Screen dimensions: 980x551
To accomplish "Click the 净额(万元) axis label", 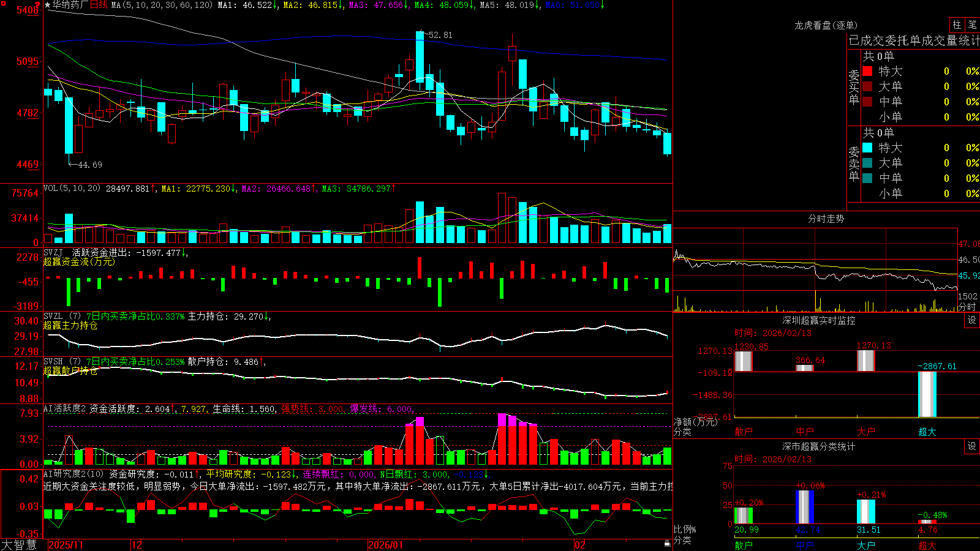I will [x=695, y=422].
